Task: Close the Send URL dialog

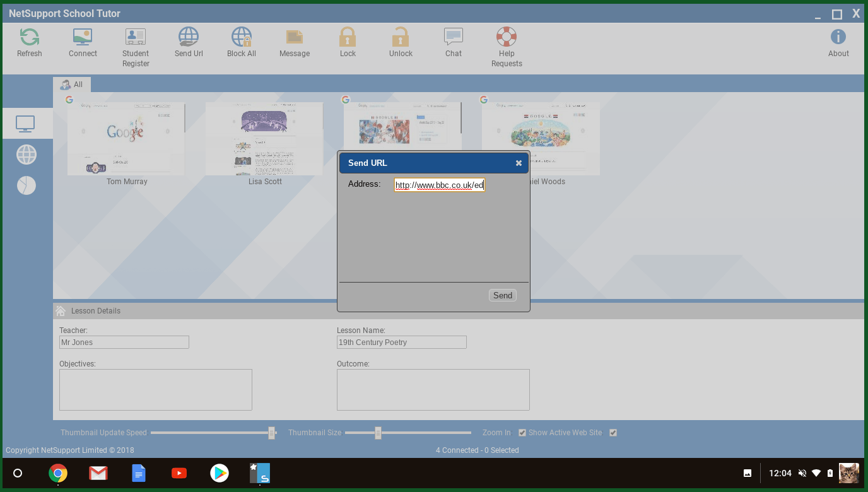Action: [x=519, y=163]
